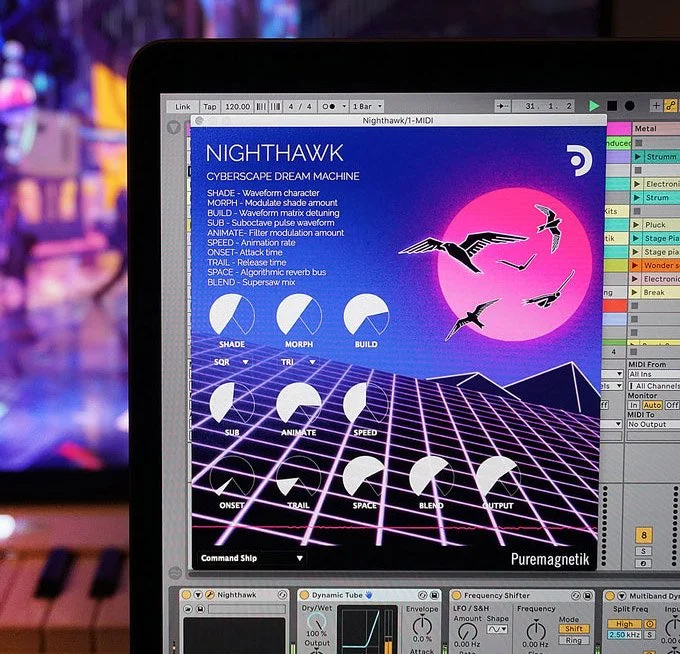
Task: Toggle the metronome icon in the transport
Action: [x=328, y=106]
